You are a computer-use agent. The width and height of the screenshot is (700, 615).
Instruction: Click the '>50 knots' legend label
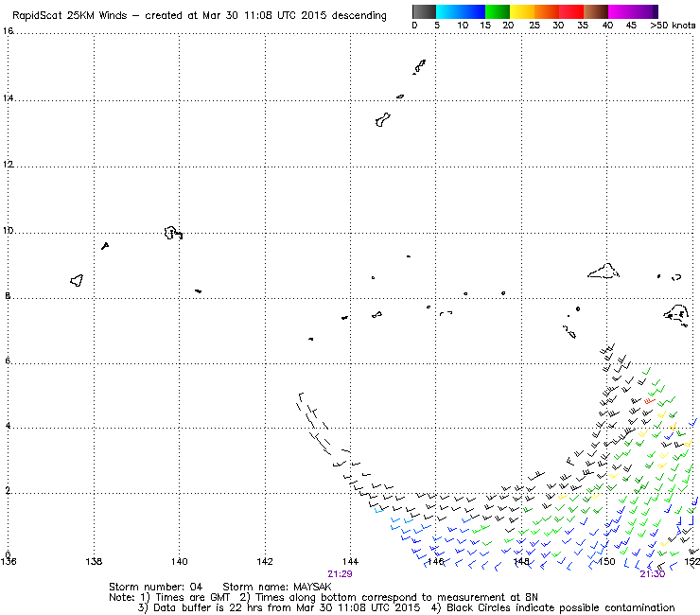click(x=673, y=26)
